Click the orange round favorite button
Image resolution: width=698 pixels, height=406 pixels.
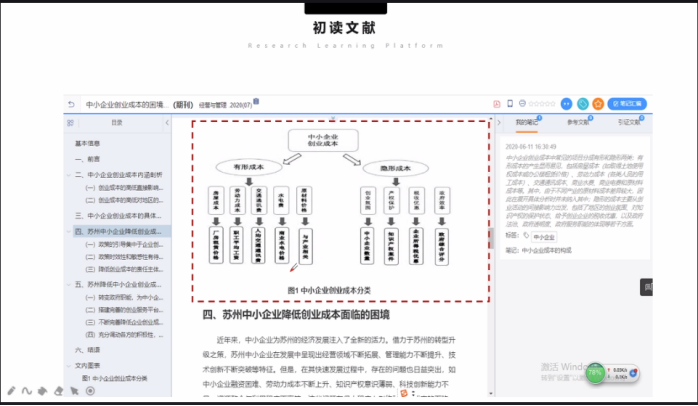pos(597,103)
